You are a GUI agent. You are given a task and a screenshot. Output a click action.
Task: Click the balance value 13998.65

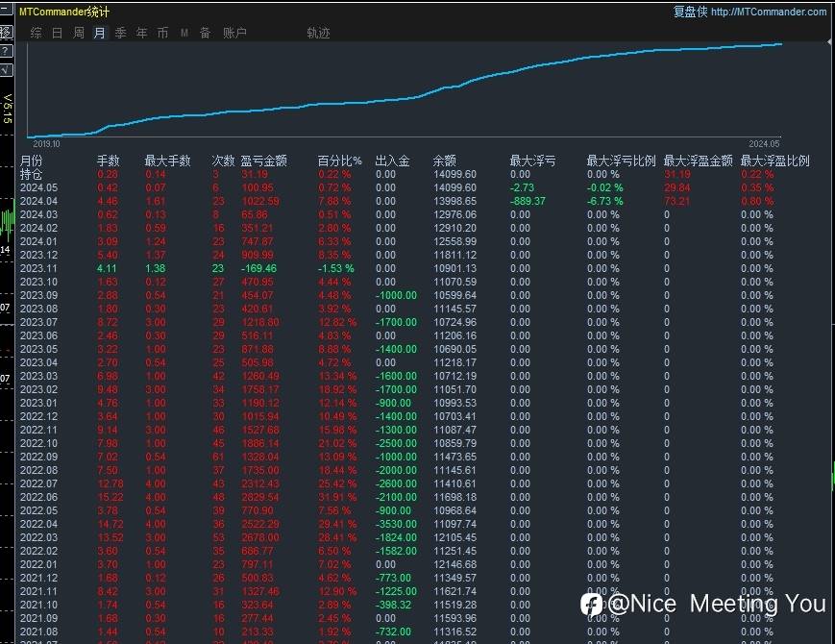[x=454, y=201]
